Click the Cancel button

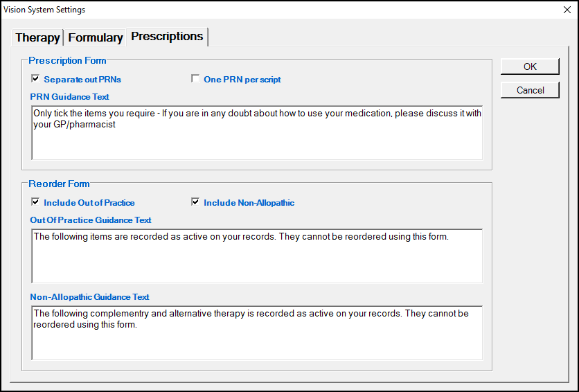[530, 90]
